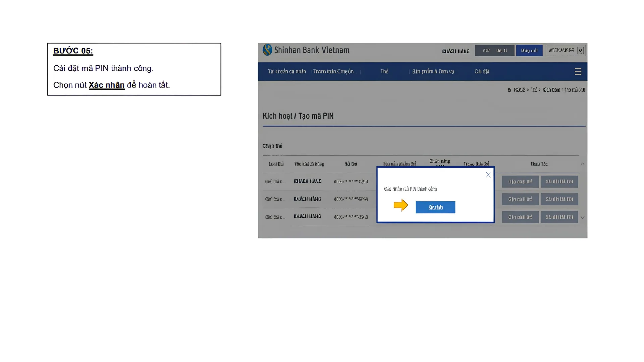644x362 pixels.
Task: Click the first gray action button in middle card row
Action: pos(520,199)
